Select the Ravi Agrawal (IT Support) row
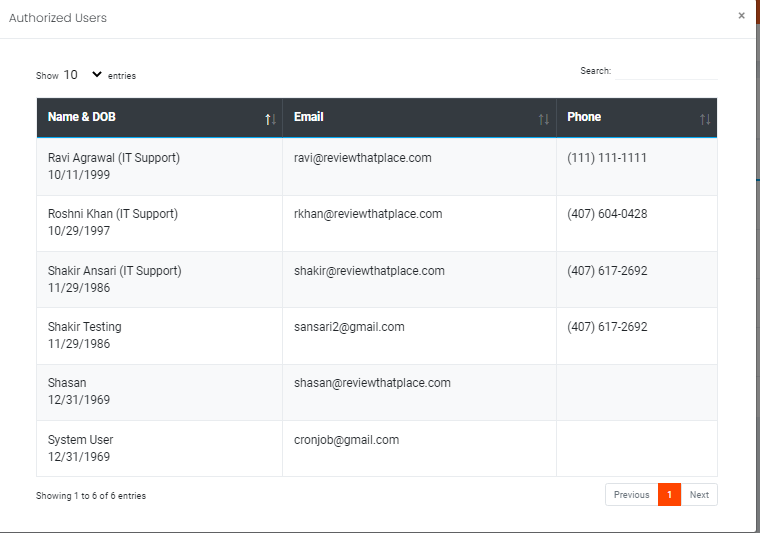Image resolution: width=760 pixels, height=533 pixels. 377,167
